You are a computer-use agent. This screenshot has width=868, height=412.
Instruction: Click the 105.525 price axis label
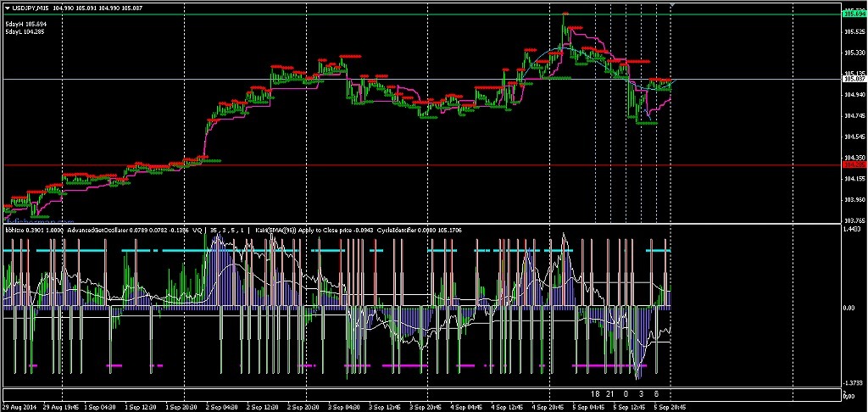854,33
